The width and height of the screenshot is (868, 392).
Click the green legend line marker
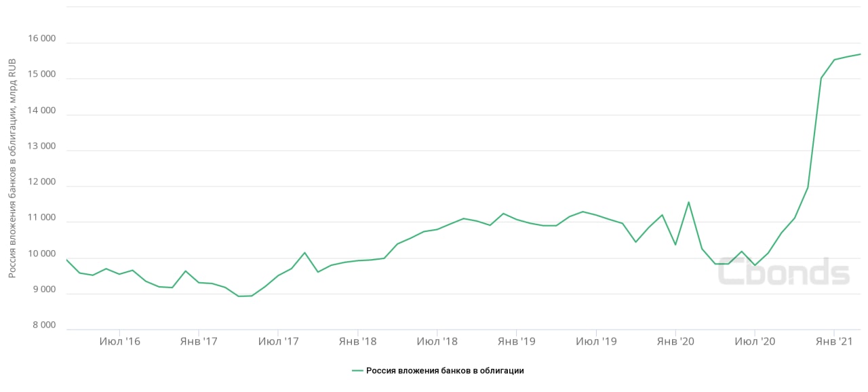pyautogui.click(x=358, y=370)
